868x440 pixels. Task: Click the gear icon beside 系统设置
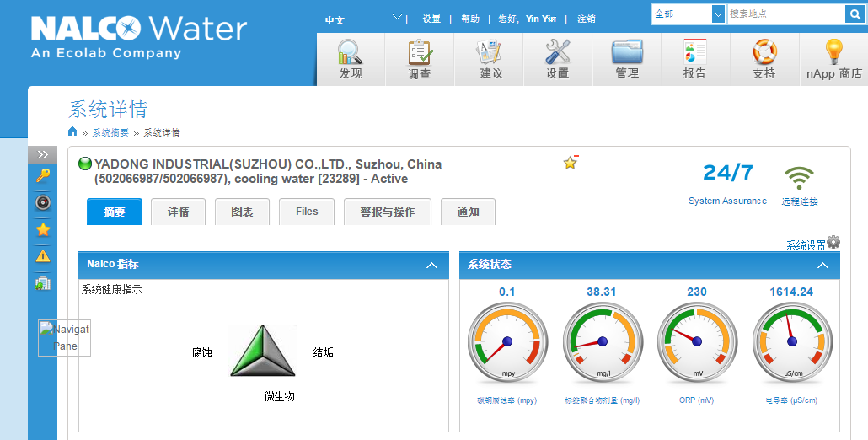833,243
